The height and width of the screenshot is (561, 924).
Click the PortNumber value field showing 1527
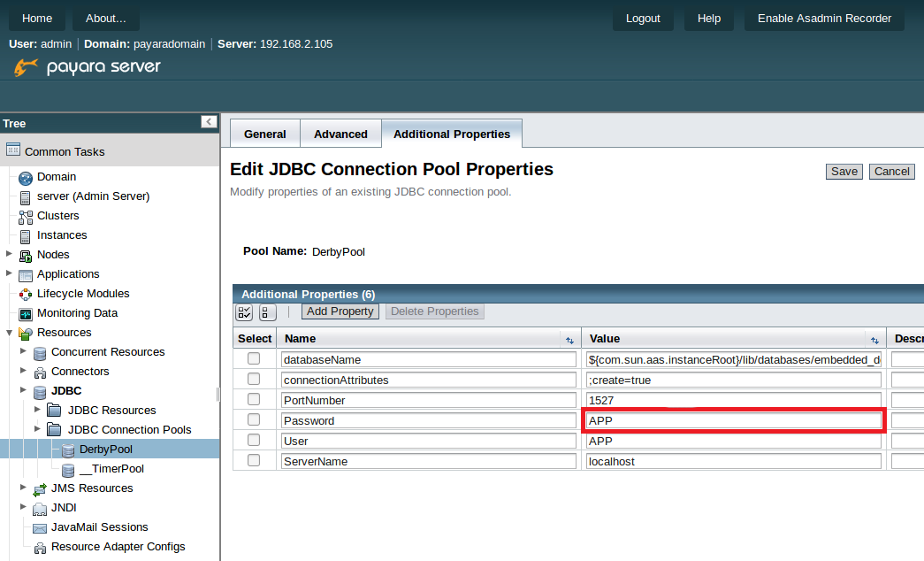(x=734, y=400)
